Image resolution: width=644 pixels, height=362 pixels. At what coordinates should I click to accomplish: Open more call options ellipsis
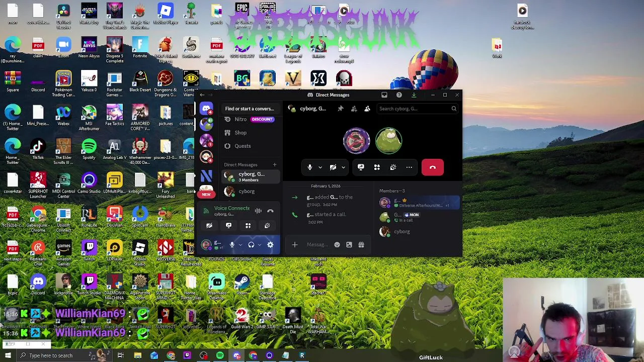point(409,167)
